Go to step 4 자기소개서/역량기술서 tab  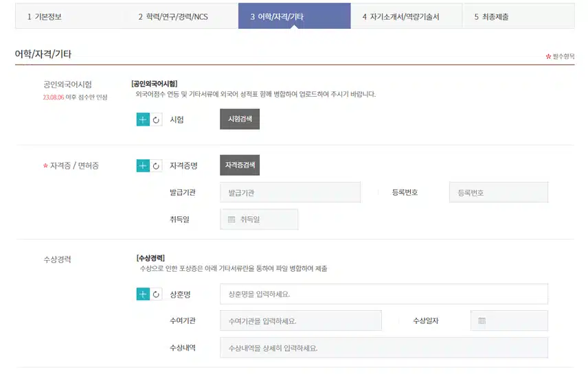tap(407, 16)
